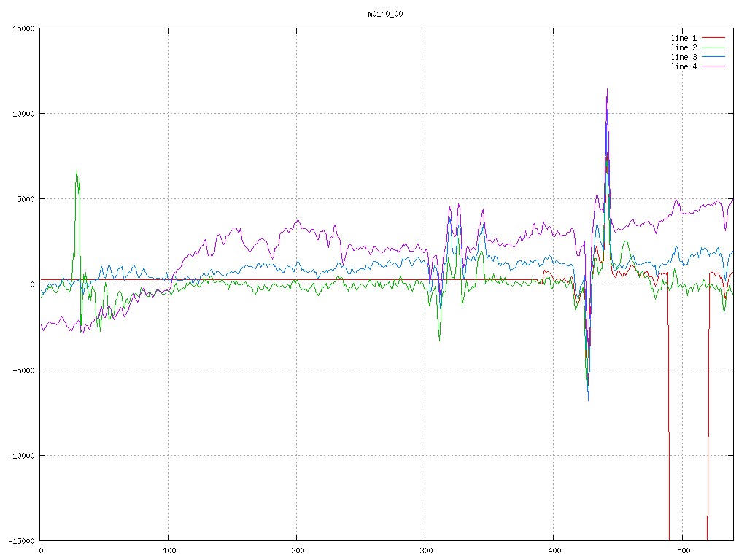Select the line 4 legend label
Screen dimensions: 747x560
click(684, 66)
